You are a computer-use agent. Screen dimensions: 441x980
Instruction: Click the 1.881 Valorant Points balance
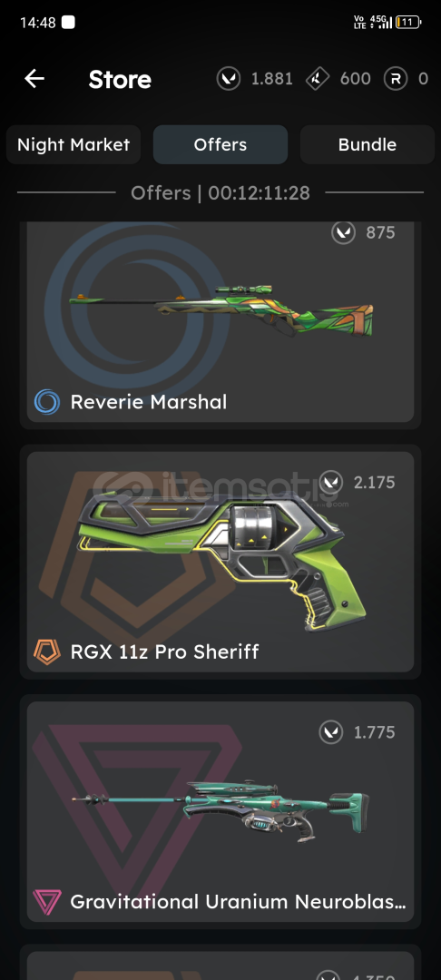pyautogui.click(x=271, y=79)
